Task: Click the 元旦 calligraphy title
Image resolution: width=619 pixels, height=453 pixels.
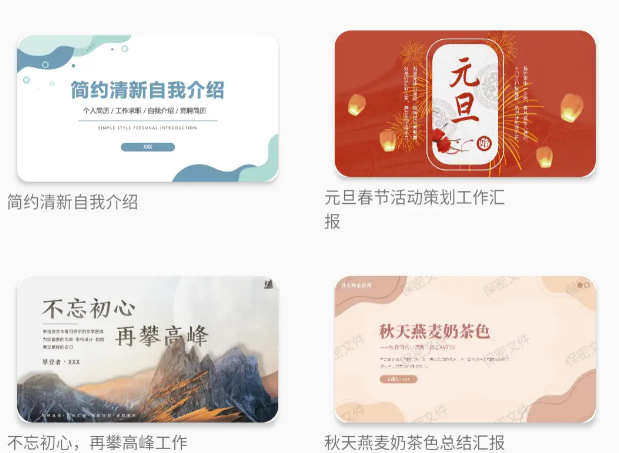Action: coord(465,89)
